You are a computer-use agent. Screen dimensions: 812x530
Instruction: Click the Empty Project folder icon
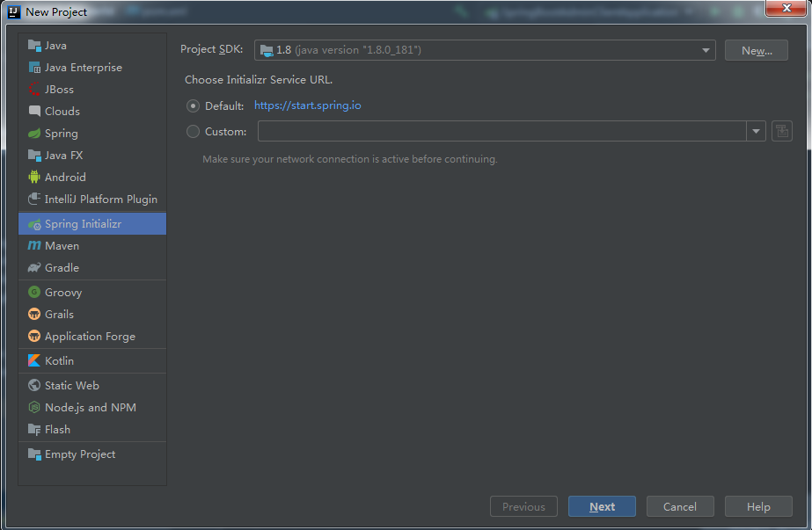point(34,454)
